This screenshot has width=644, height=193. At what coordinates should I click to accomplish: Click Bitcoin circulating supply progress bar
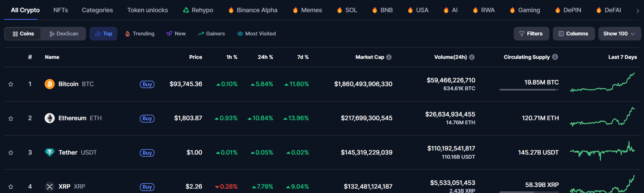[x=529, y=90]
